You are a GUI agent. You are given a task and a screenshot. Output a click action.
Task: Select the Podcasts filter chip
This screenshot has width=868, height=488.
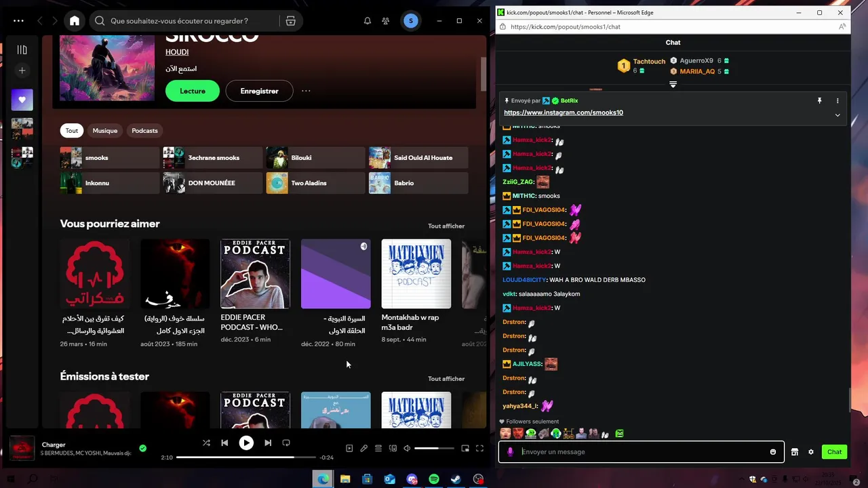pyautogui.click(x=144, y=131)
